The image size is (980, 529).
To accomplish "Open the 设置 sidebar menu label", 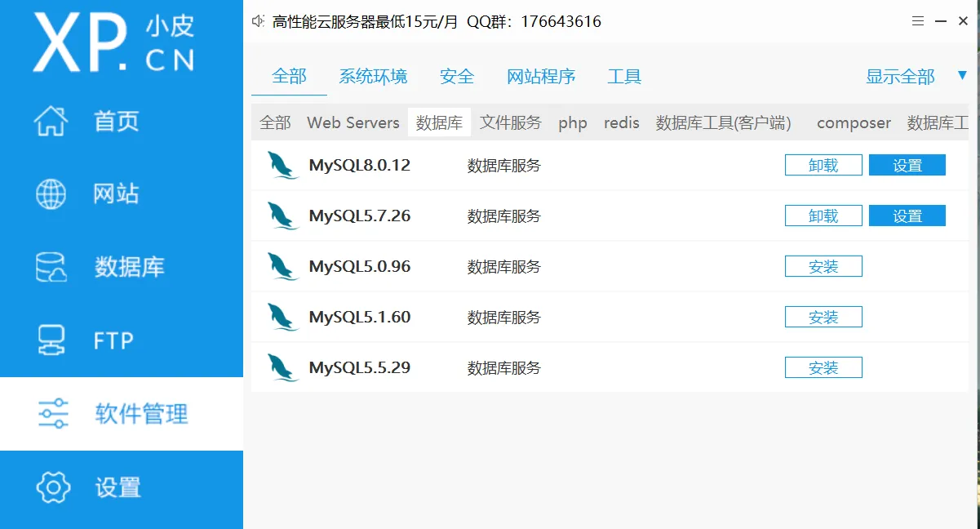I will [x=118, y=487].
